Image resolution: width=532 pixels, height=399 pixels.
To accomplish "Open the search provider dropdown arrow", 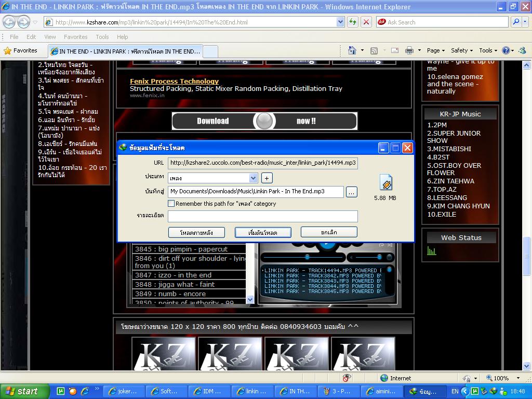I will click(x=525, y=22).
